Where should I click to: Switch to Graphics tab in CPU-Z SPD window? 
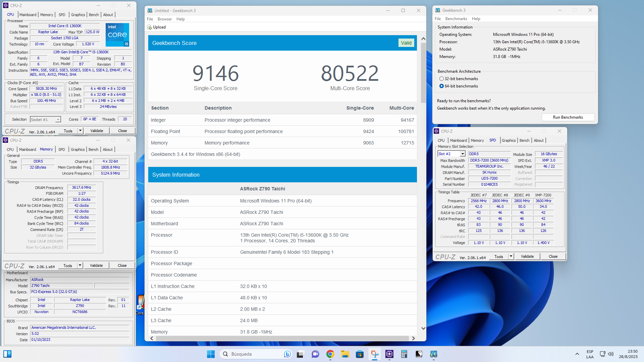(508, 140)
